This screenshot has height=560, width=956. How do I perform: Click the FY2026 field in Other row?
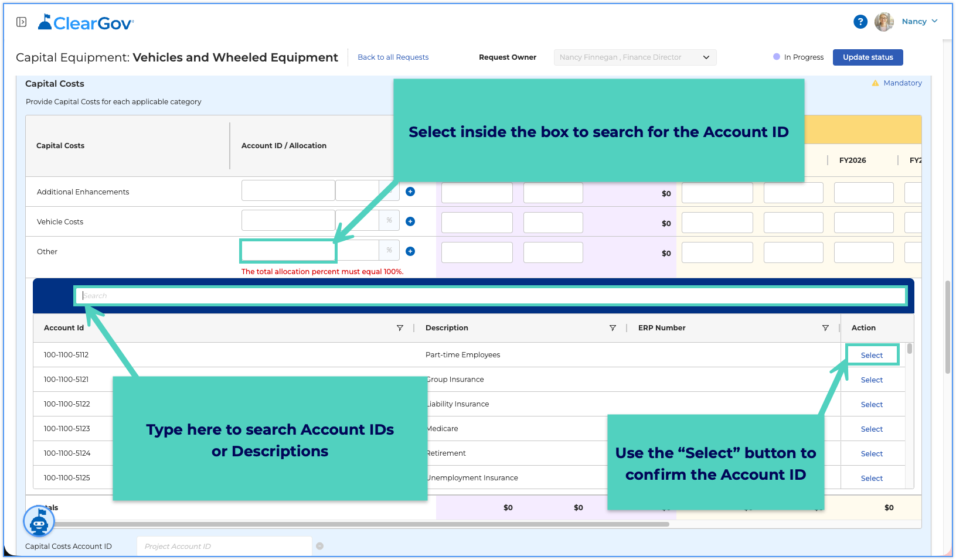[863, 252]
